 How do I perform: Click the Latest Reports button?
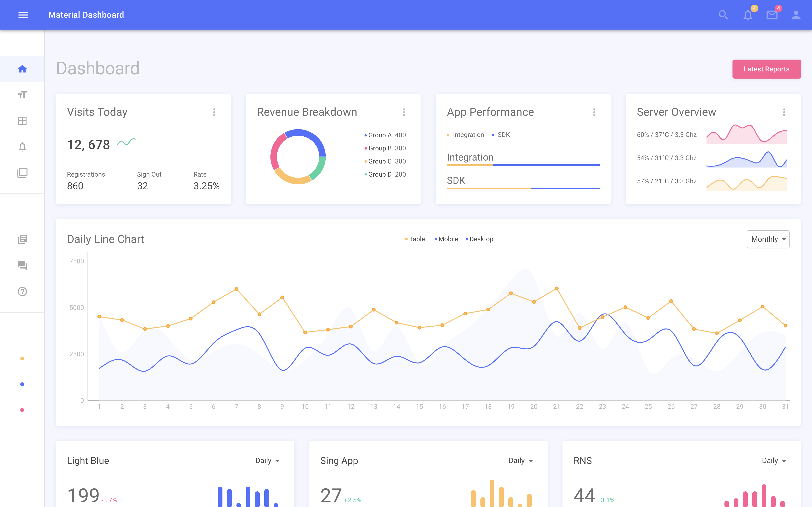click(766, 68)
